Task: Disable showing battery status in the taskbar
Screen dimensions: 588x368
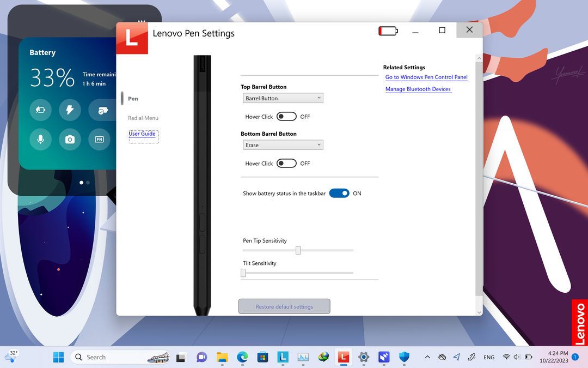Action: coord(339,193)
